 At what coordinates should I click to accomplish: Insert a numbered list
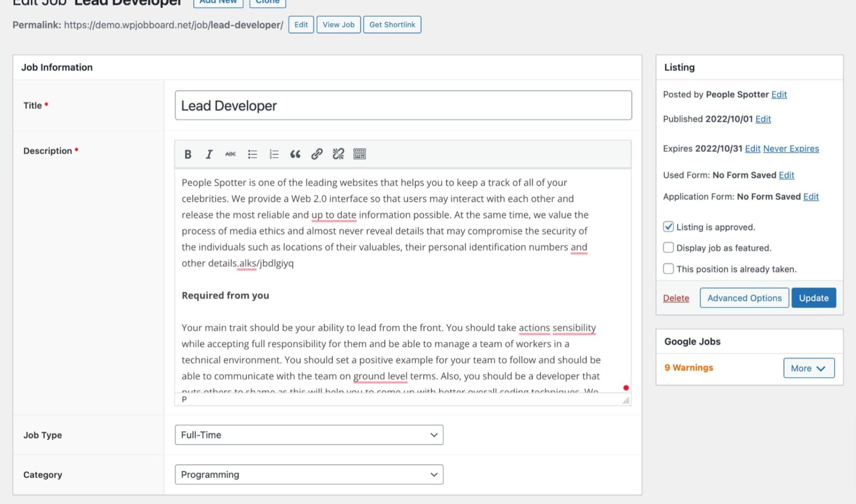273,154
